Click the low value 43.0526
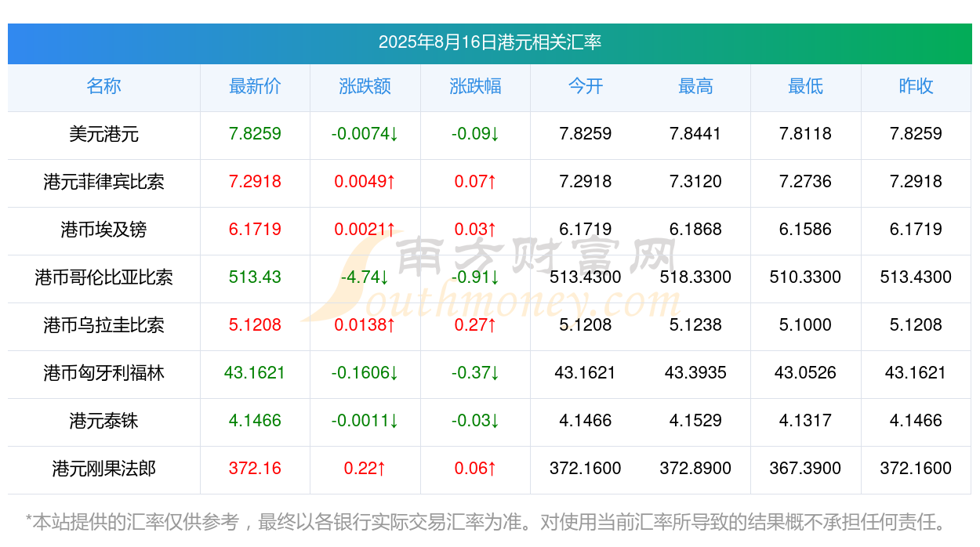 pos(805,373)
